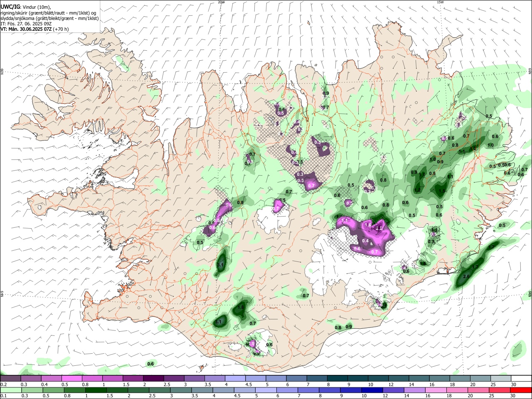Select the bright pink 0.5–0.8 swatch in top legend row
Image resolution: width=532 pixels, height=399 pixels.
pos(71,379)
